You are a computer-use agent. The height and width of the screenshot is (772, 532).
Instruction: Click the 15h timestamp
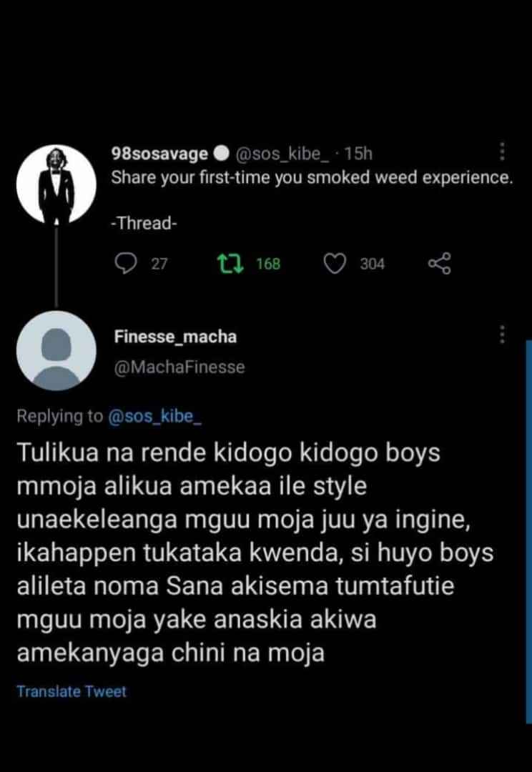(x=359, y=154)
